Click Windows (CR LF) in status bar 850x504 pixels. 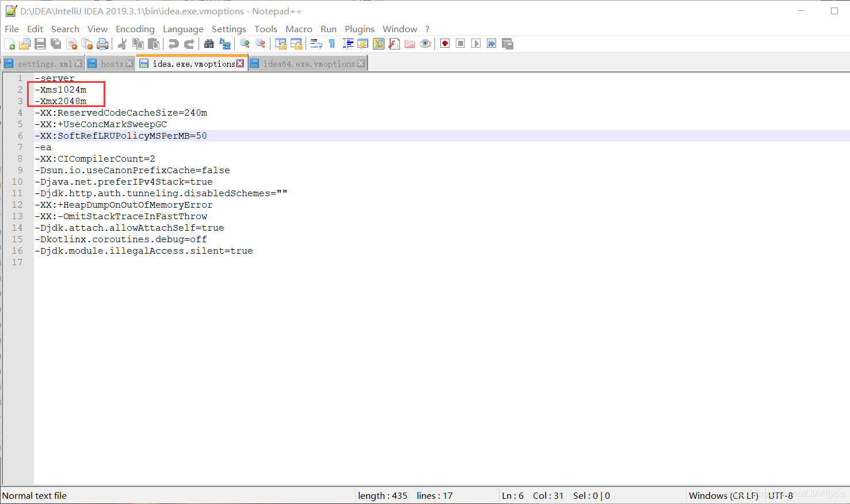[x=723, y=495]
